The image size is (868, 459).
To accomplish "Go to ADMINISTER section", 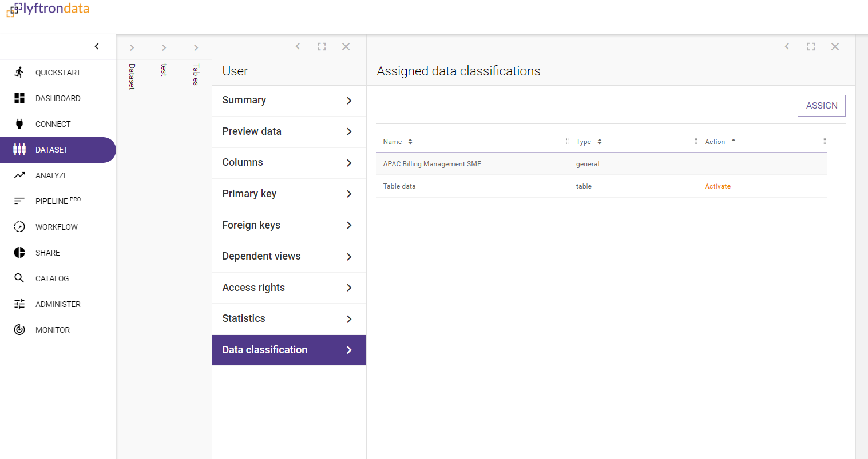I will point(58,304).
